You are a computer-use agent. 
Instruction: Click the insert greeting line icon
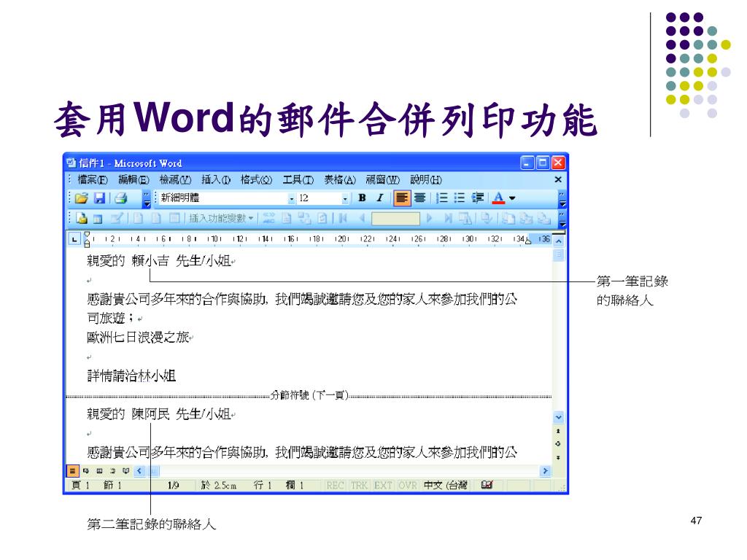[156, 218]
